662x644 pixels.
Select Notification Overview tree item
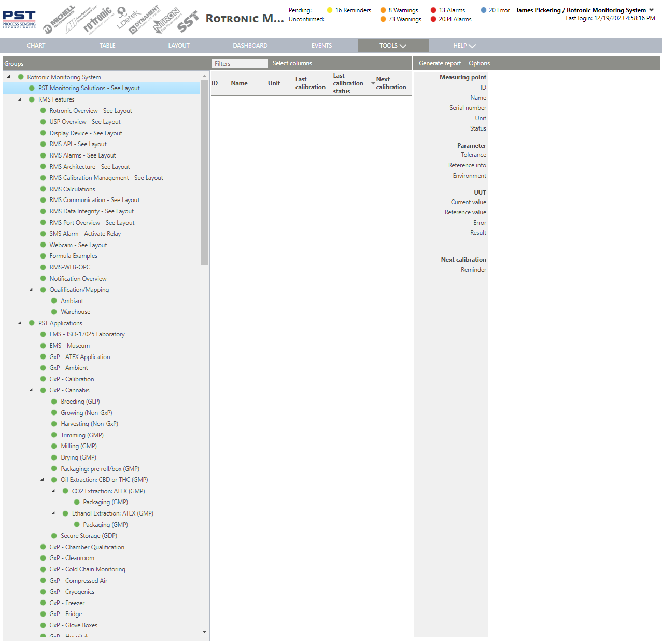(x=78, y=279)
